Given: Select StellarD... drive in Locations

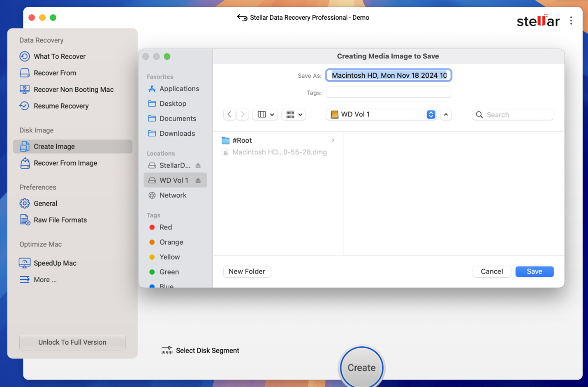Looking at the screenshot, I should coord(169,165).
